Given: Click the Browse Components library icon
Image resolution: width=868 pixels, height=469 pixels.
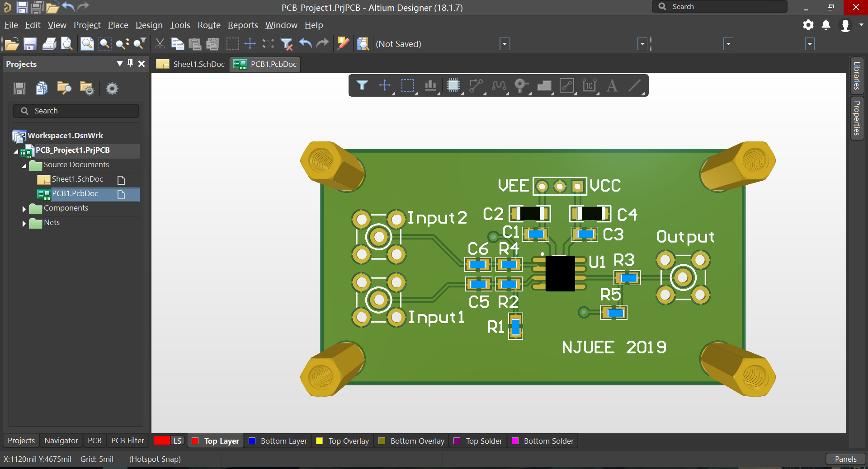Looking at the screenshot, I should tap(363, 44).
